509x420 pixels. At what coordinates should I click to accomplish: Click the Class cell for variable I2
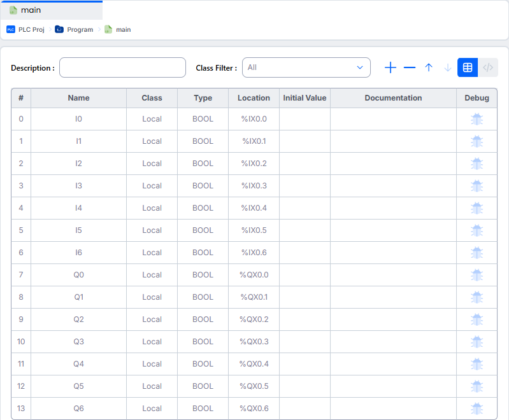point(152,164)
